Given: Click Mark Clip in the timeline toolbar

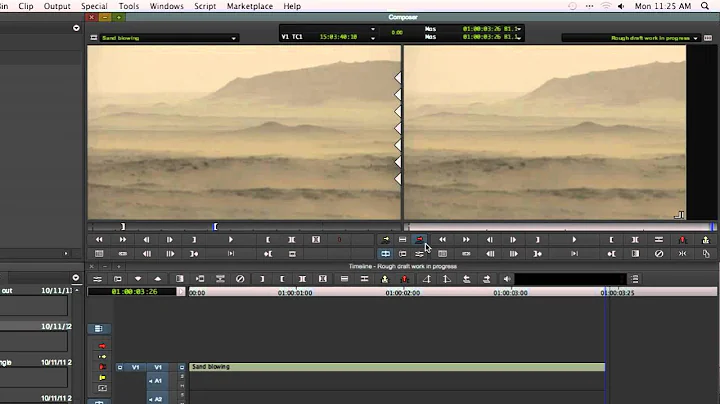Looking at the screenshot, I should click(x=303, y=279).
